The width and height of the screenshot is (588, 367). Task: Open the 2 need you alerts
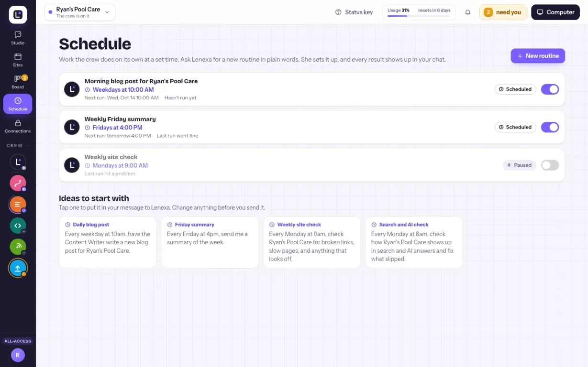[503, 12]
